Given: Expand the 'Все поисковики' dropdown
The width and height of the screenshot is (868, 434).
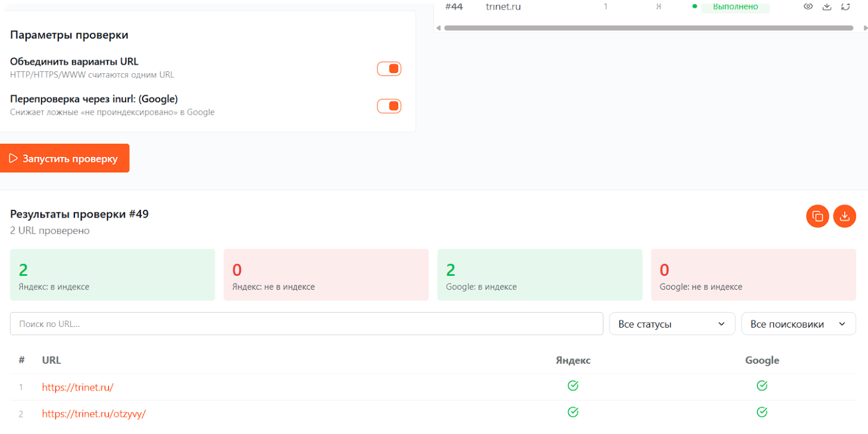Looking at the screenshot, I should point(798,324).
